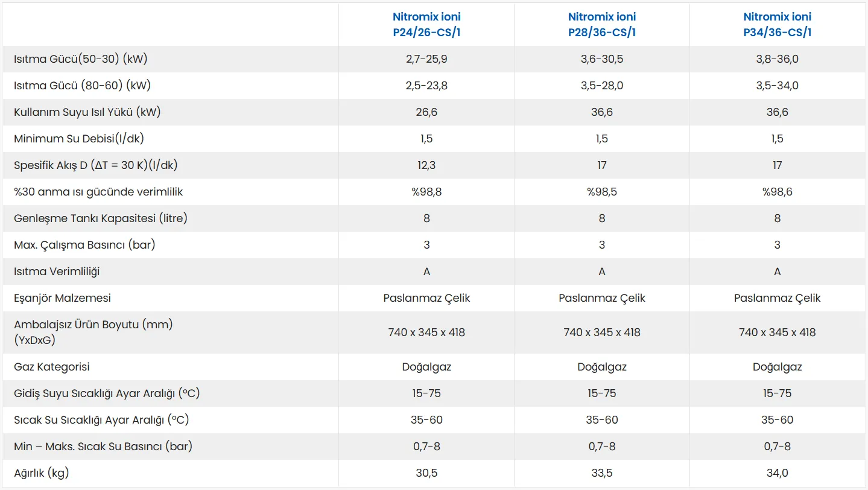The image size is (868, 490).
Task: Click the 33,5 weight value
Action: click(602, 473)
